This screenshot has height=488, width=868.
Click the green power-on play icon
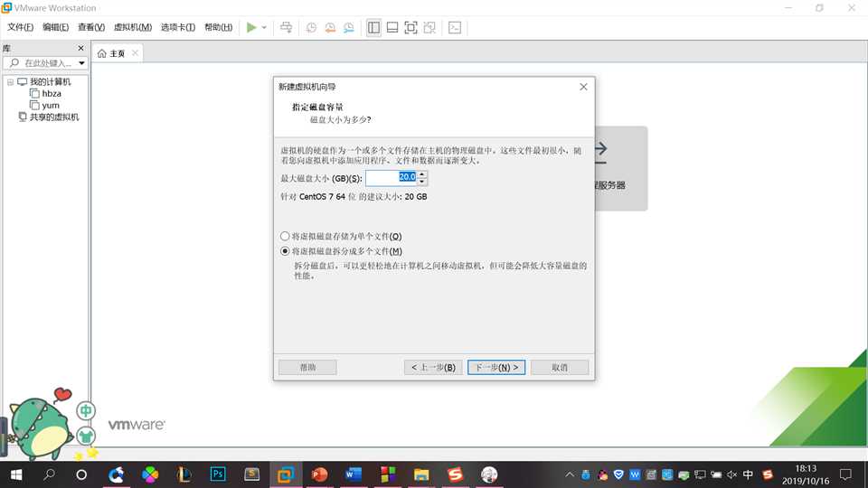[251, 27]
